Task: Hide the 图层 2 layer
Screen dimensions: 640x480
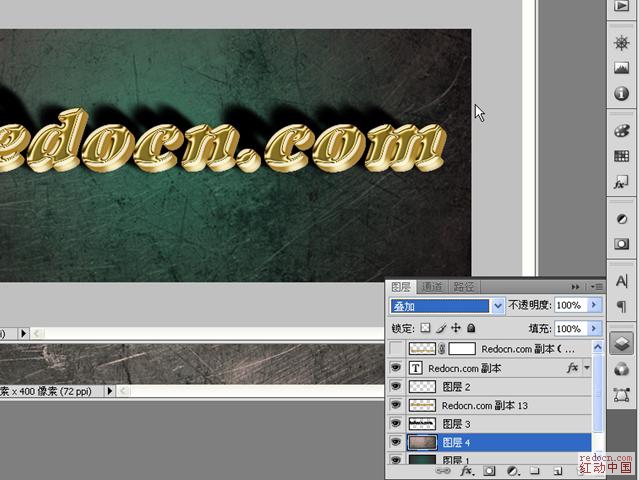Action: [396, 387]
